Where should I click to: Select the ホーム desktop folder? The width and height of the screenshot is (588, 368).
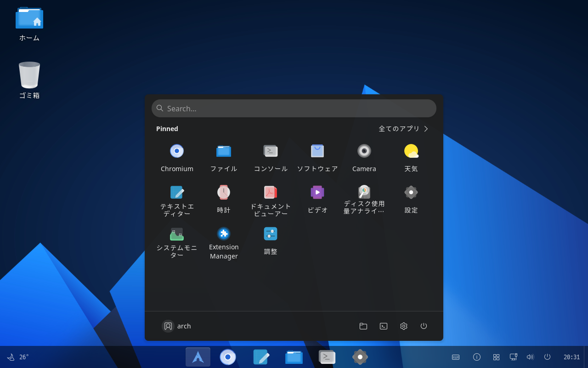29,24
